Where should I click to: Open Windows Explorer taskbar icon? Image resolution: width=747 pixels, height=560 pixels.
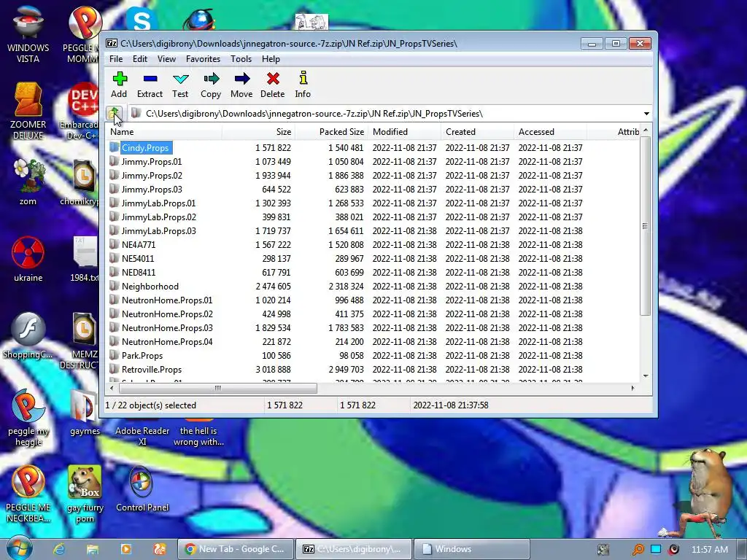(x=93, y=549)
